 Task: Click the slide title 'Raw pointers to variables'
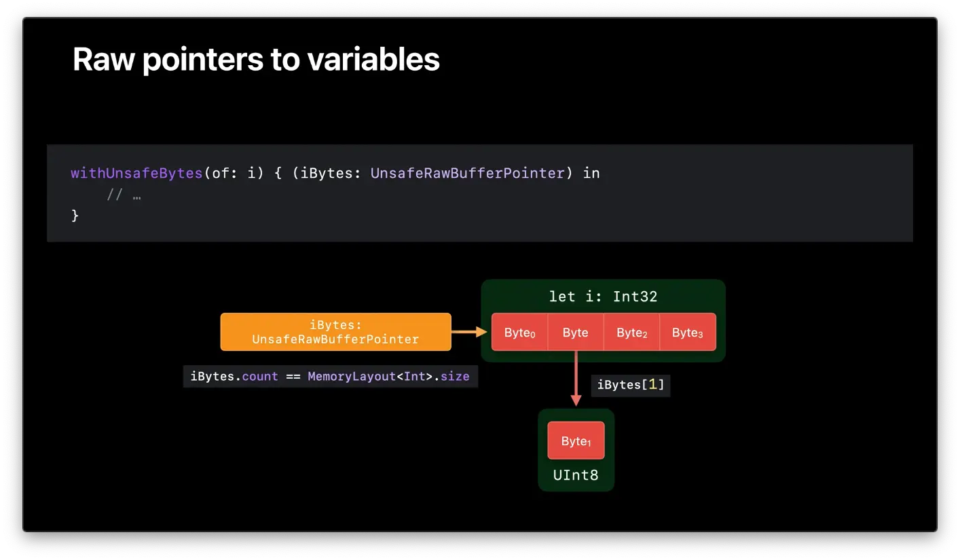point(256,60)
